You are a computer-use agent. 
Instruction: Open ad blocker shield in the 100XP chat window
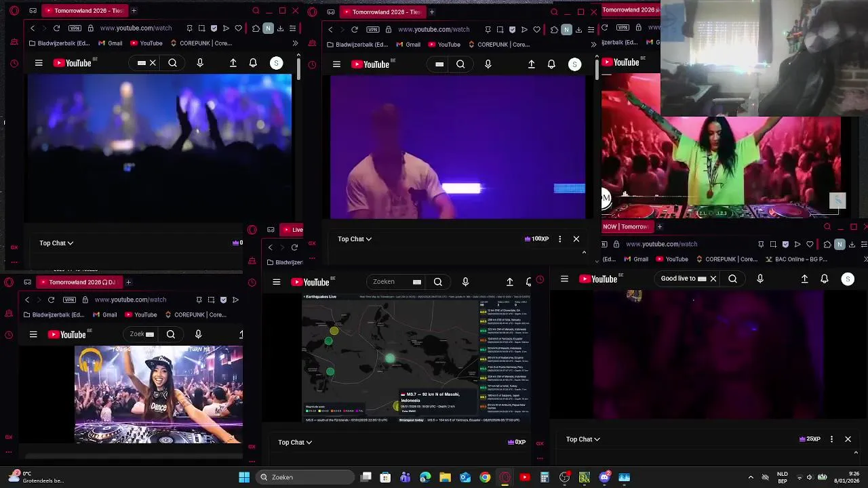point(512,30)
